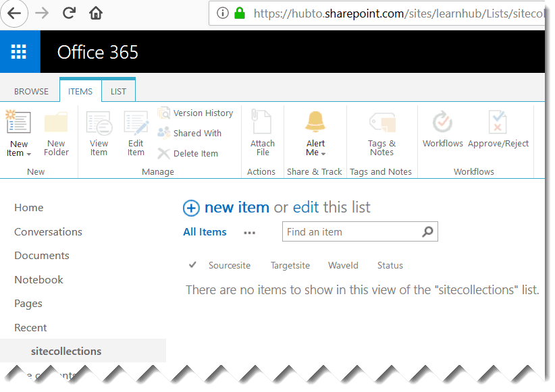Launch the Workflows tool

(x=442, y=128)
